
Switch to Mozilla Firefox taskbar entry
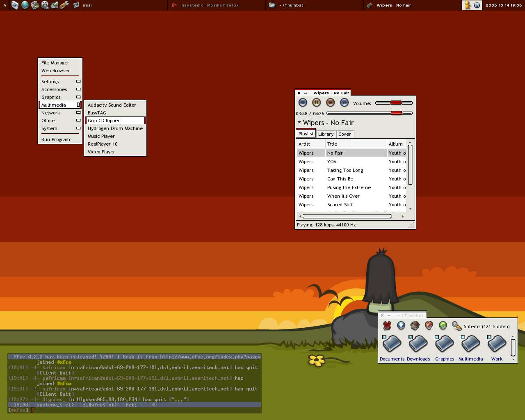coord(217,5)
